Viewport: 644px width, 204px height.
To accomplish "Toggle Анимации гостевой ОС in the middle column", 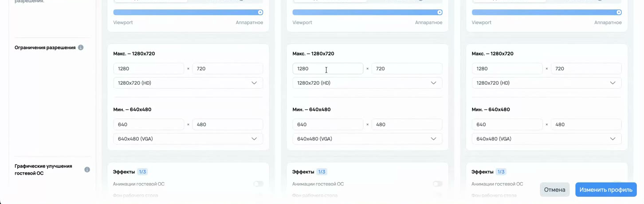I will click(437, 184).
